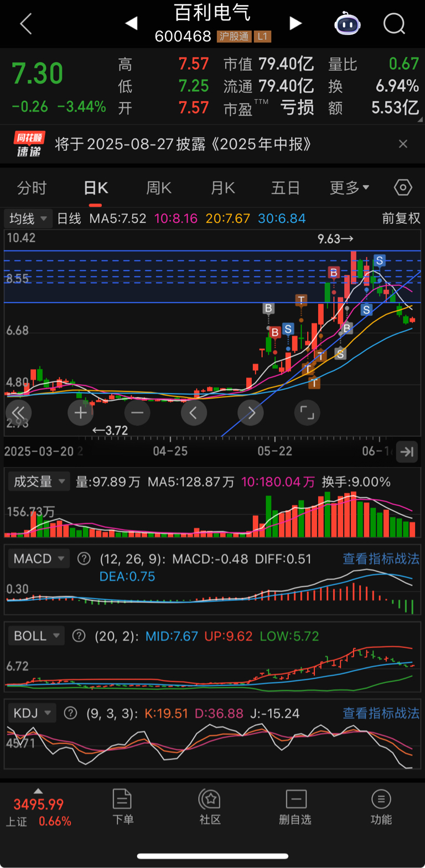This screenshot has height=868, width=425.
Task: Tap the DEA:0.75 value
Action: coord(127,576)
